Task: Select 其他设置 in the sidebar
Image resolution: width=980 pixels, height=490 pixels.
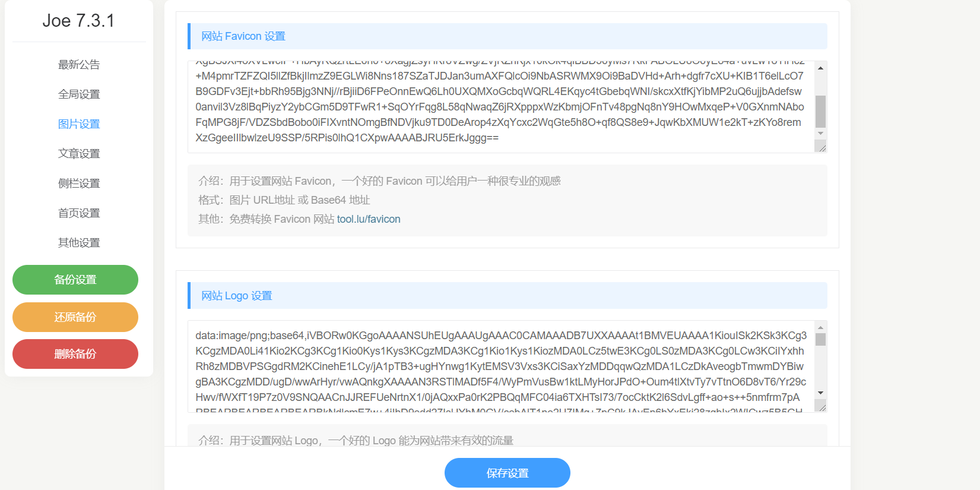Action: pyautogui.click(x=79, y=243)
